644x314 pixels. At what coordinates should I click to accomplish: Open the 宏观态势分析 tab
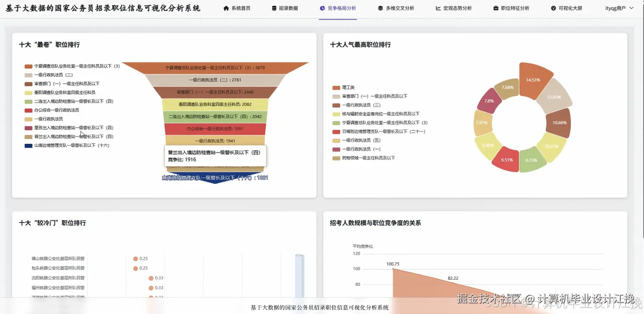click(453, 8)
